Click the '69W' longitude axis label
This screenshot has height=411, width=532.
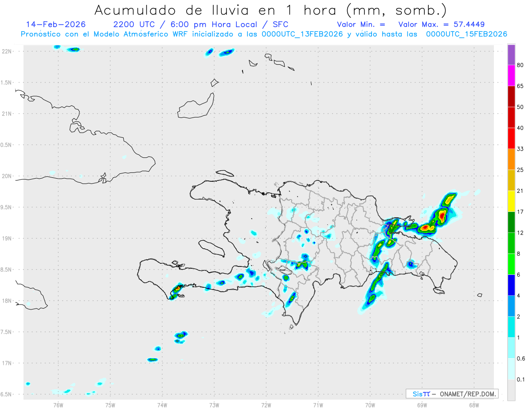422,405
